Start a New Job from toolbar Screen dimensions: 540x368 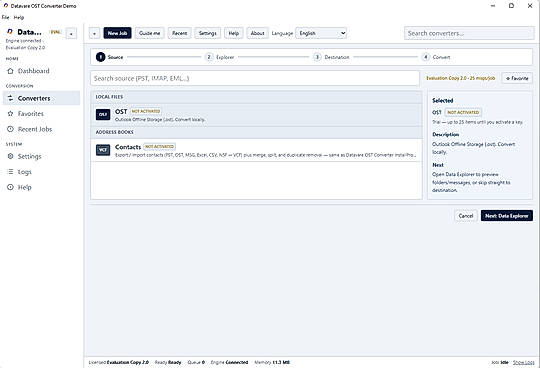(x=117, y=33)
